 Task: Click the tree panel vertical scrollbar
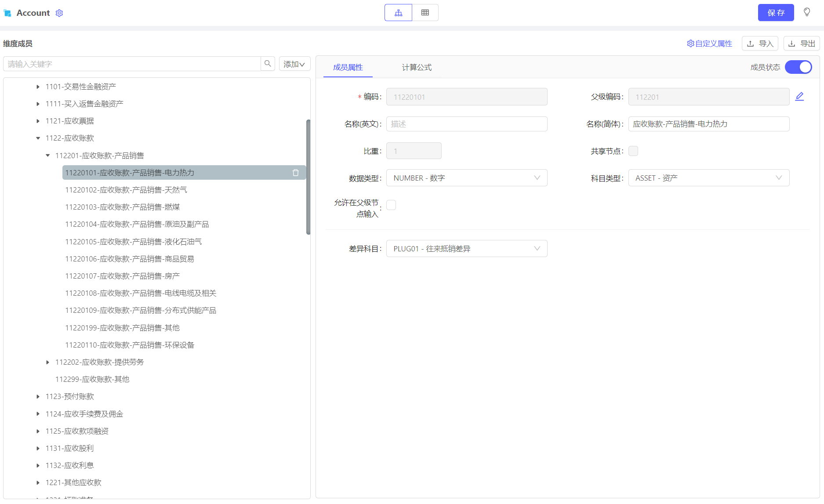308,177
